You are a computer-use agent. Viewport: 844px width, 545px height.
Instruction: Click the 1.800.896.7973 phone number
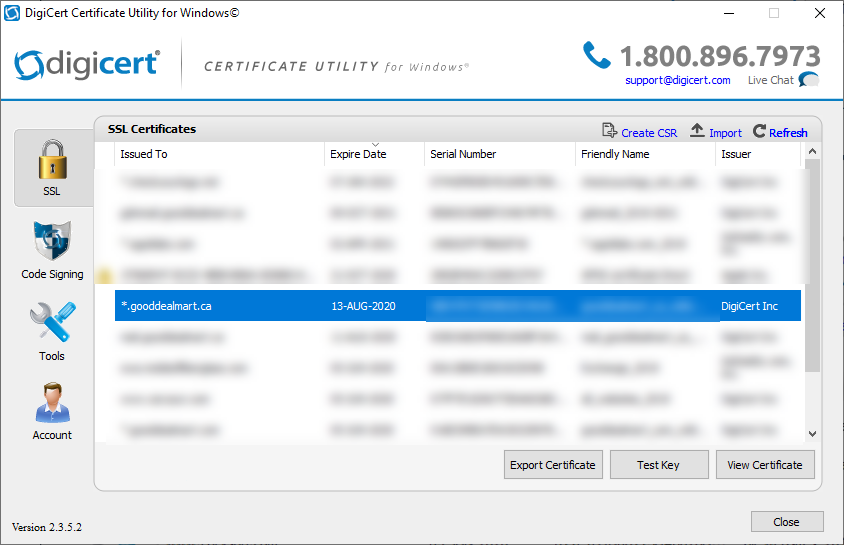(720, 56)
